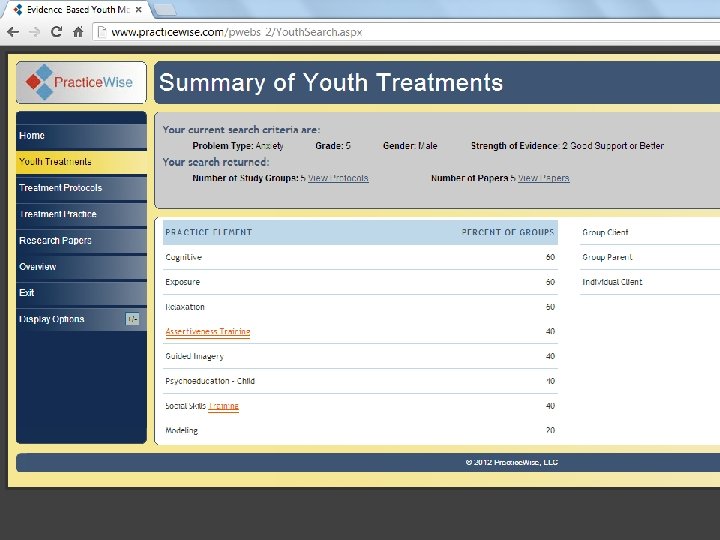
Task: Click Exit in the sidebar
Action: click(81, 293)
